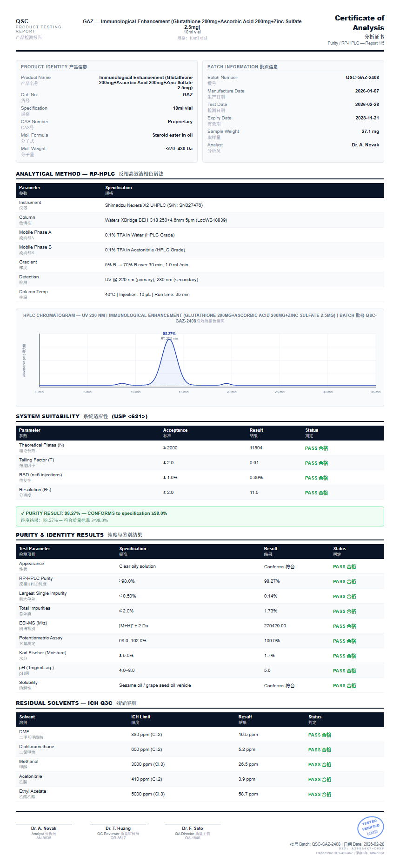Viewport: 400px width, 868px height.
Task: Click Theoretical Plates result '11504'
Action: [256, 448]
